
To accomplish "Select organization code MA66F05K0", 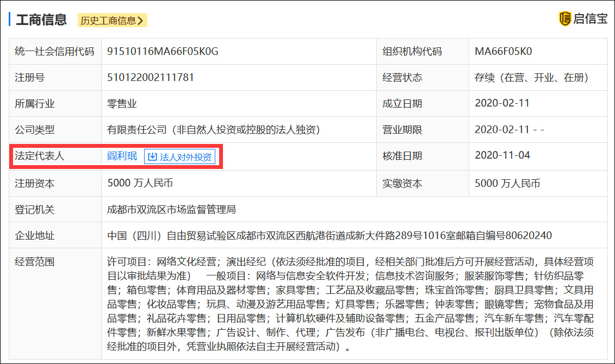I will (x=503, y=51).
